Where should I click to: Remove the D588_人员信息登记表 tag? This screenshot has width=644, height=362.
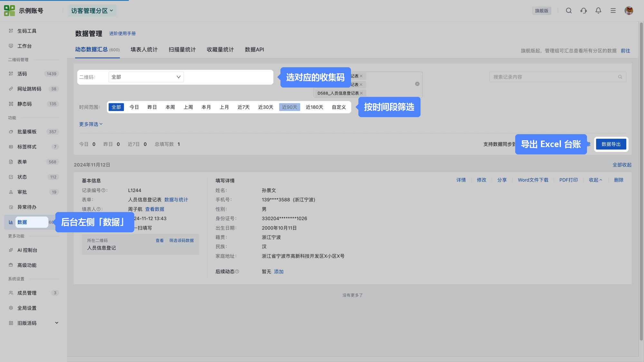pos(361,93)
